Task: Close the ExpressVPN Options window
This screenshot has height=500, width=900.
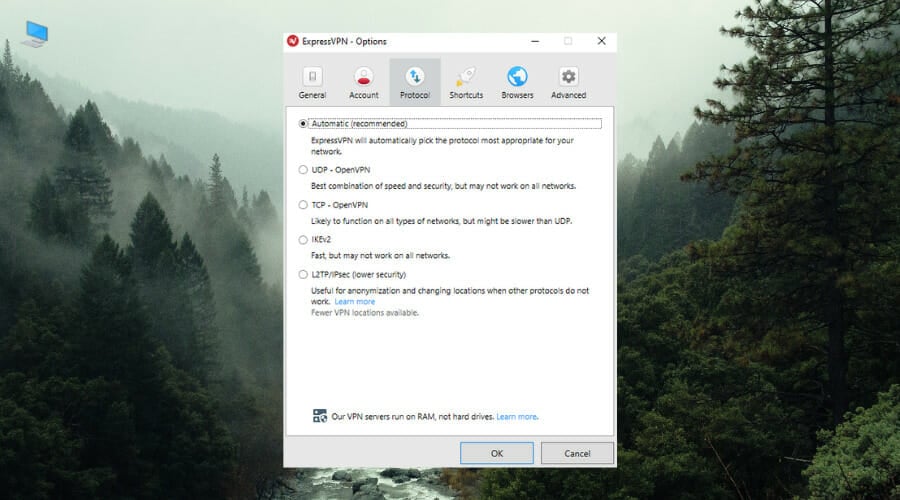Action: coord(601,41)
